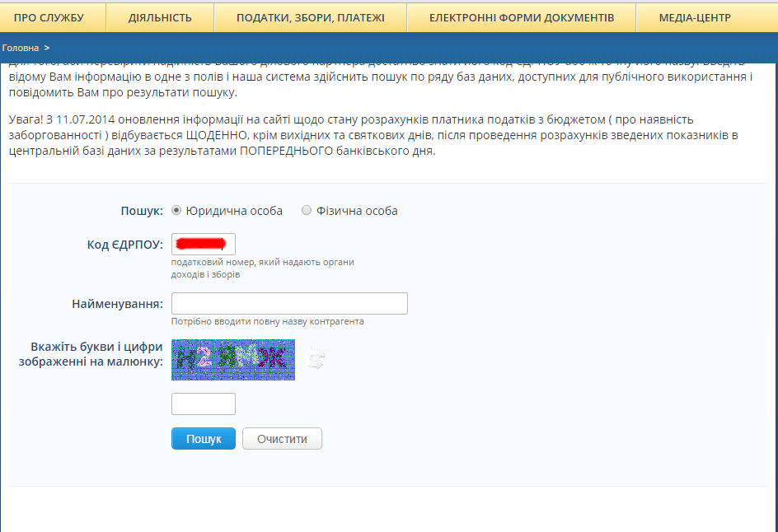Screen dimensions: 778x532
Task: Open ЕЛЕКТРОННІ ФОРМИ ДОКУМЕНТІВ menu
Action: (x=522, y=18)
